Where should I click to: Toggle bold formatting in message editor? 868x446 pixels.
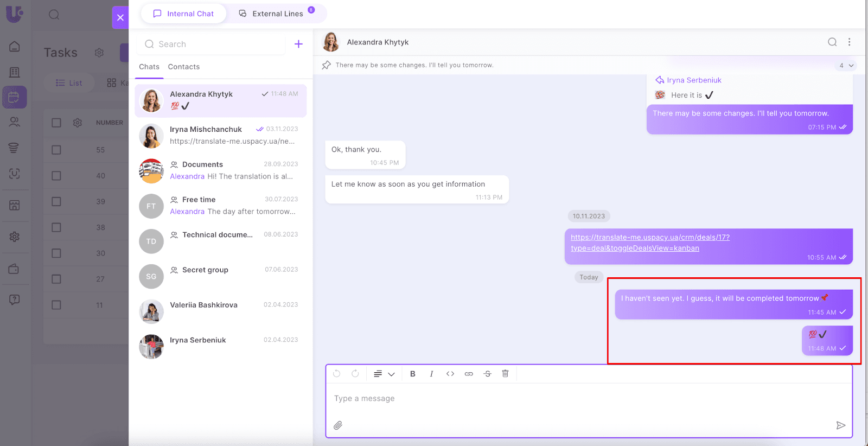click(x=412, y=374)
